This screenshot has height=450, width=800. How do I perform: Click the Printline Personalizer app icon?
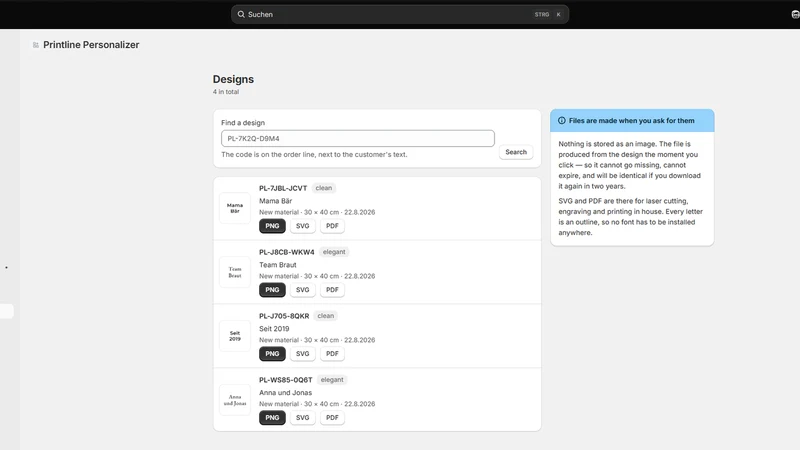click(36, 45)
